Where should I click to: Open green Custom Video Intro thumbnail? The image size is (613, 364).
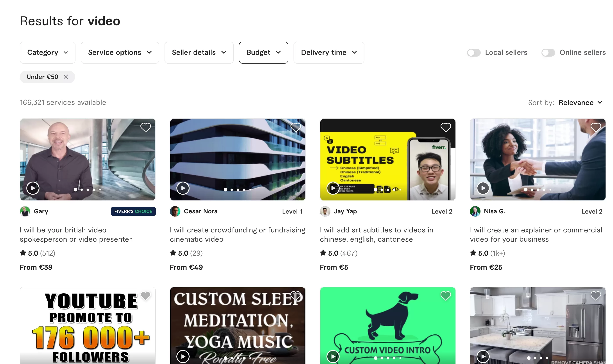(388, 326)
